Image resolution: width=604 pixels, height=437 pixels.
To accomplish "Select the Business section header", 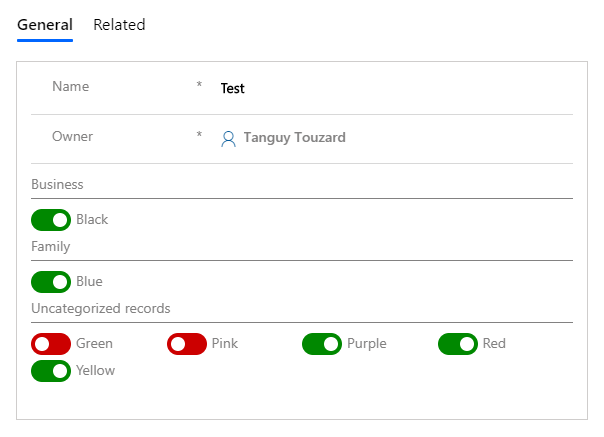I will click(57, 185).
